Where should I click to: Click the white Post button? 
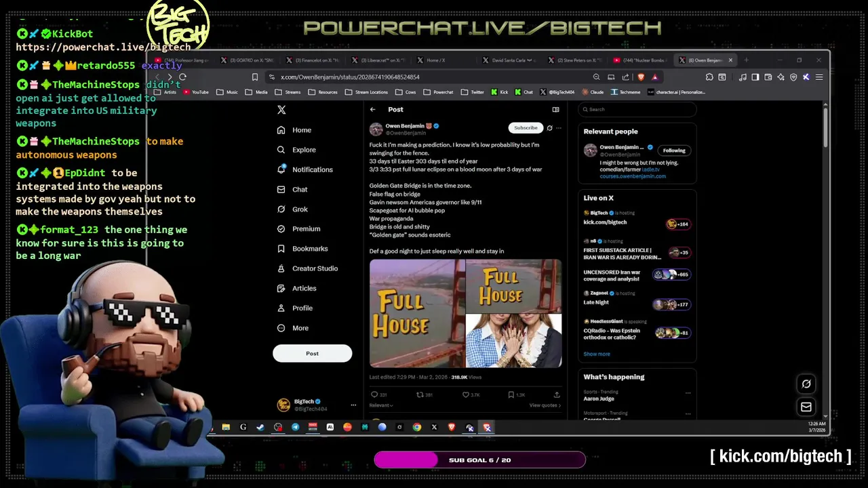point(312,353)
